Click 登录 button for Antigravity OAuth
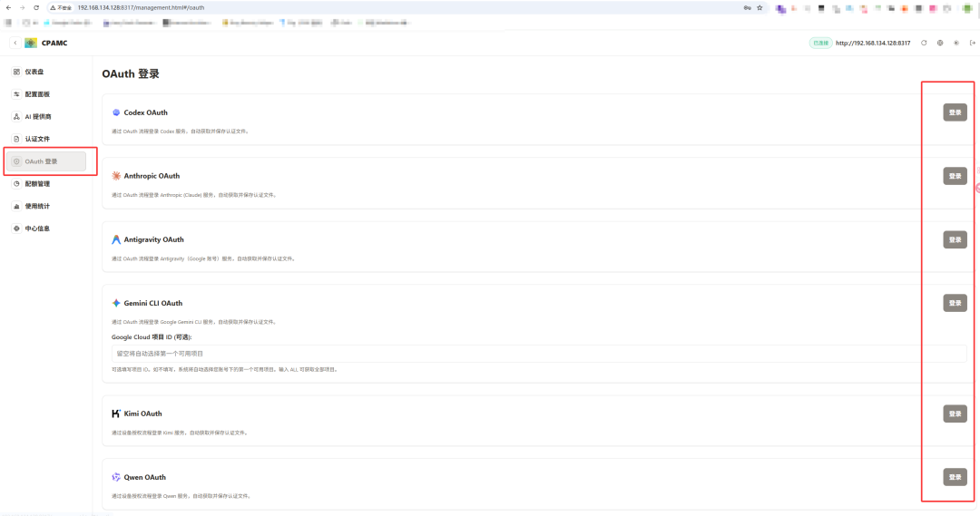Viewport: 980px width, 516px height. click(955, 240)
